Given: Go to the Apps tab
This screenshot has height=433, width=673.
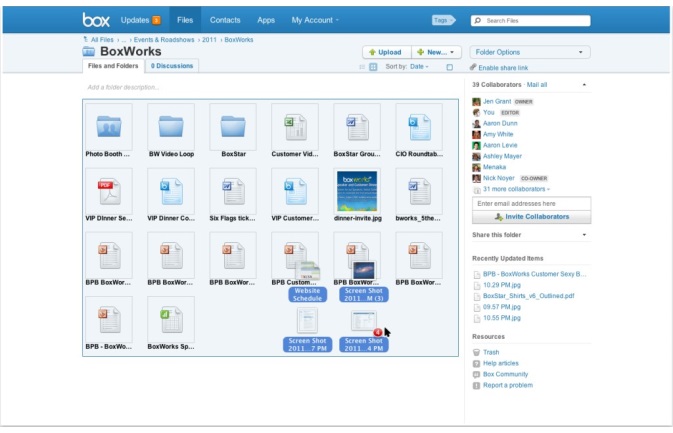Looking at the screenshot, I should pyautogui.click(x=266, y=20).
